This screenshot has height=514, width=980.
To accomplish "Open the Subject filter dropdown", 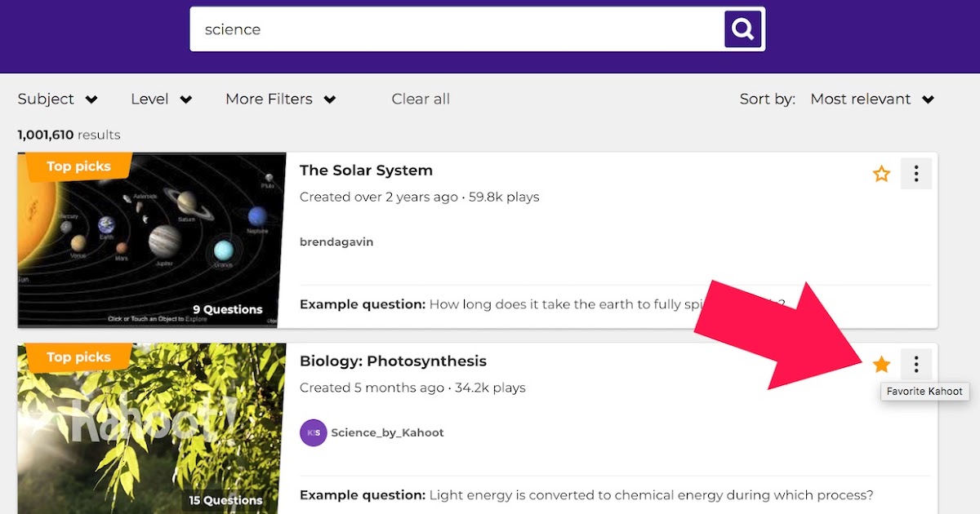I will (58, 99).
